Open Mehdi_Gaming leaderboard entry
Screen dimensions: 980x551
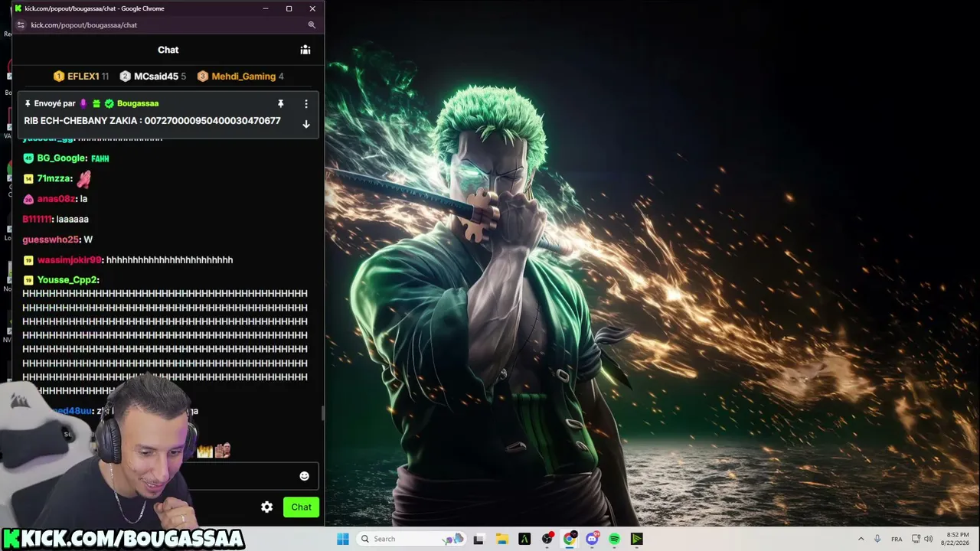[x=240, y=77]
